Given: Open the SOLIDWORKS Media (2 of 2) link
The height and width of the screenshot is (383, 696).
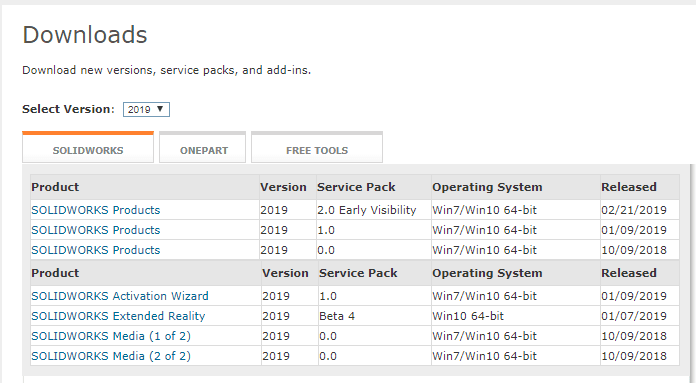Looking at the screenshot, I should [111, 356].
